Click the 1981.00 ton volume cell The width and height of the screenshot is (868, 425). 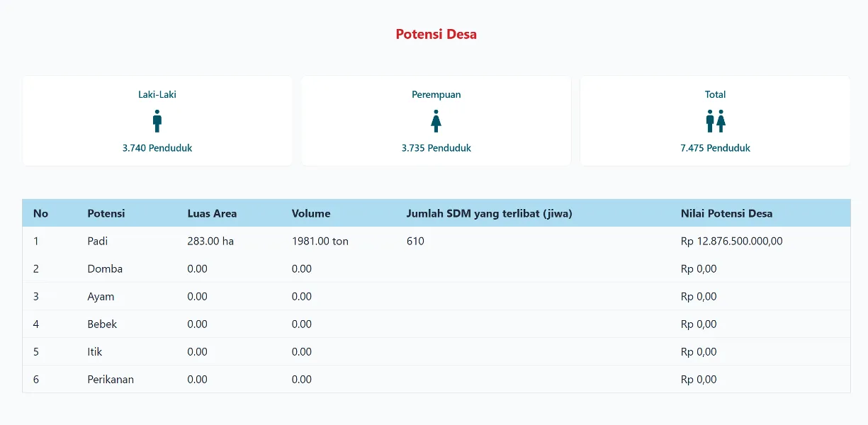click(x=320, y=241)
